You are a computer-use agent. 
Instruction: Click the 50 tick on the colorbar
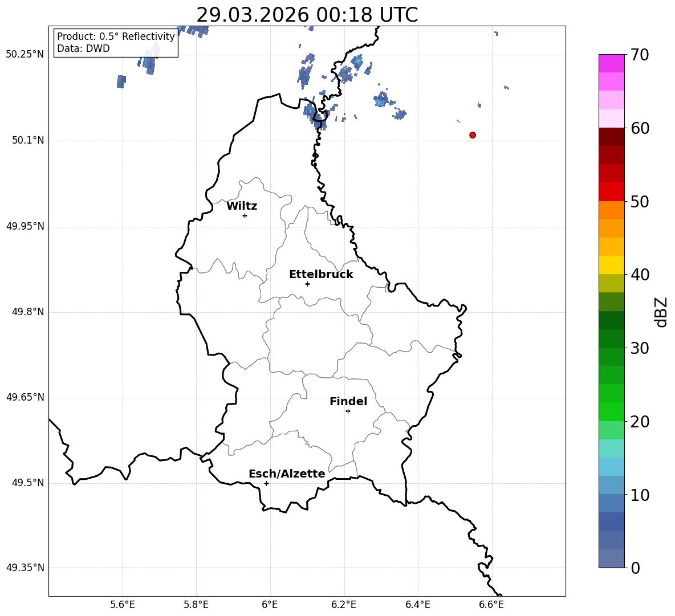click(640, 201)
